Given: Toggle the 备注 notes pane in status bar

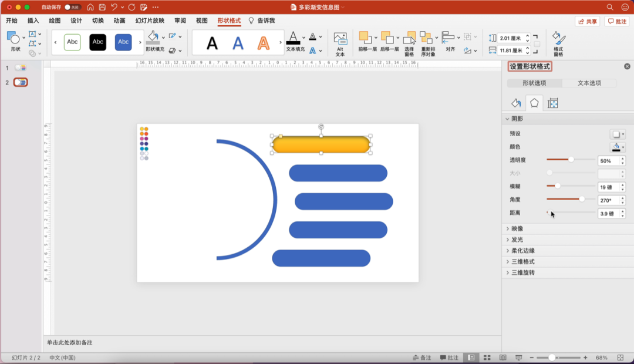Looking at the screenshot, I should (421, 358).
